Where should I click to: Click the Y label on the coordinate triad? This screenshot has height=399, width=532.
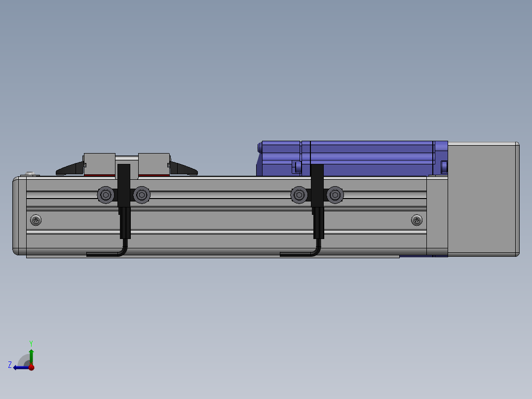(x=31, y=343)
